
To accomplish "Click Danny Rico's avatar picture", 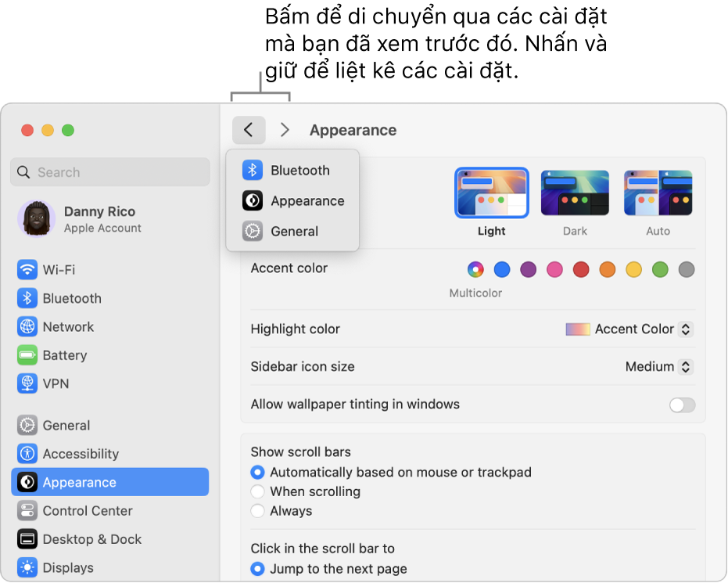I will pyautogui.click(x=36, y=219).
